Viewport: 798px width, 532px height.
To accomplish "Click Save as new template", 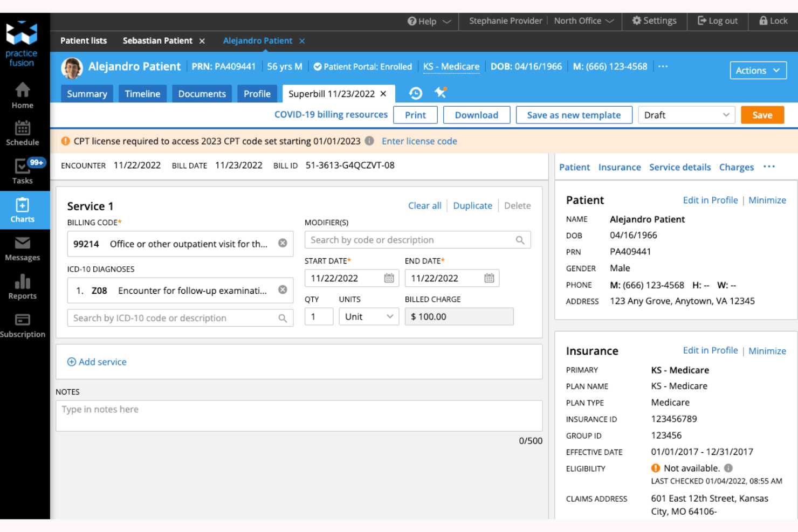I will tap(574, 115).
